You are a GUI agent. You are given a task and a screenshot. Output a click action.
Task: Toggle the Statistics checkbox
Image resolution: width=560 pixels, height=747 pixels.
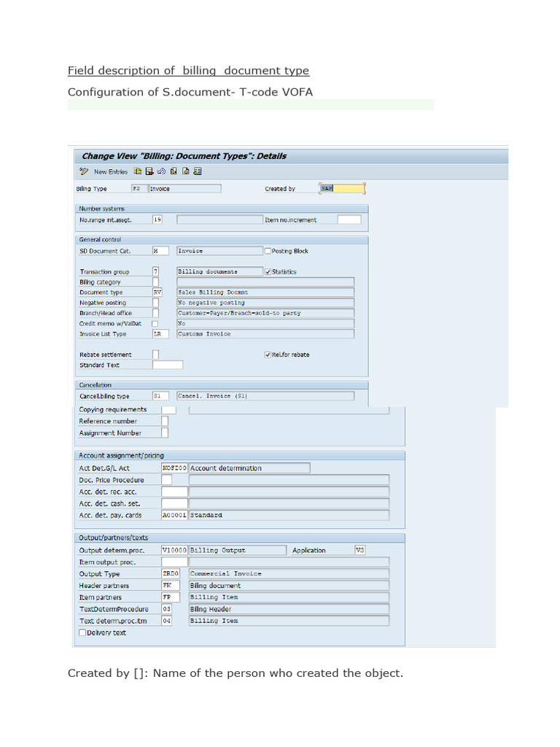point(268,271)
